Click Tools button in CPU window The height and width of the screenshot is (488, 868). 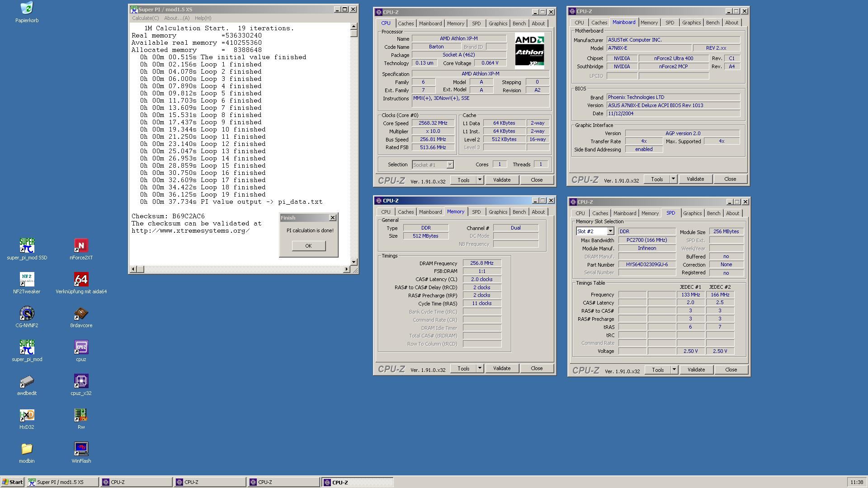pyautogui.click(x=463, y=180)
